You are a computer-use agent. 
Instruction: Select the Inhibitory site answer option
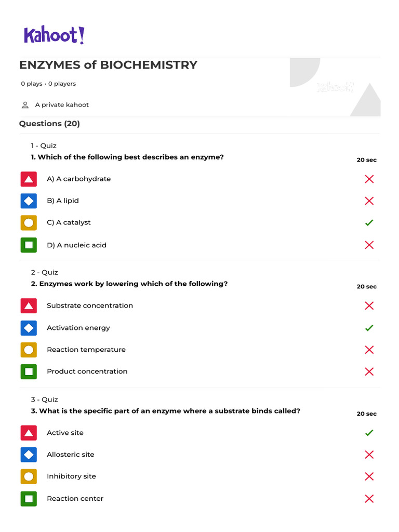tap(71, 476)
